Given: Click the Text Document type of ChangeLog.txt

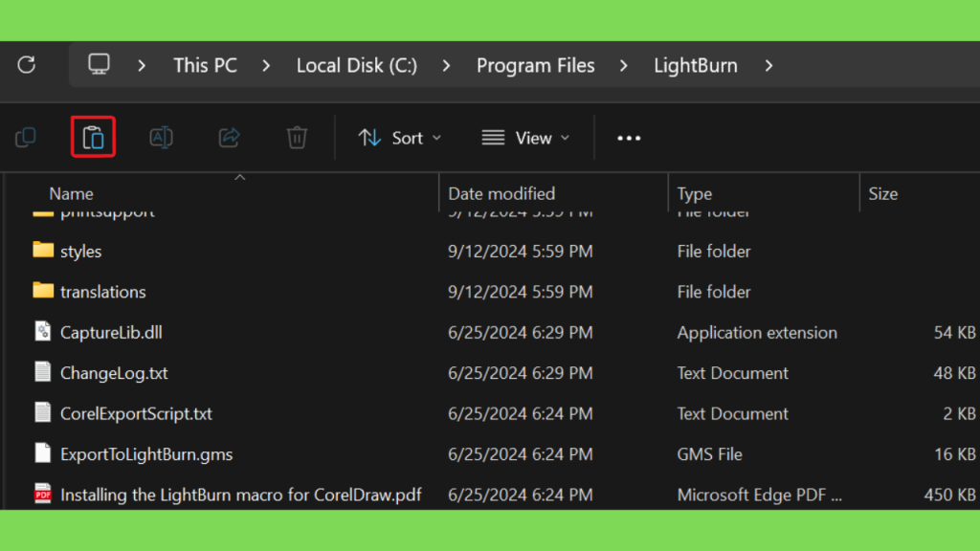Looking at the screenshot, I should [732, 373].
